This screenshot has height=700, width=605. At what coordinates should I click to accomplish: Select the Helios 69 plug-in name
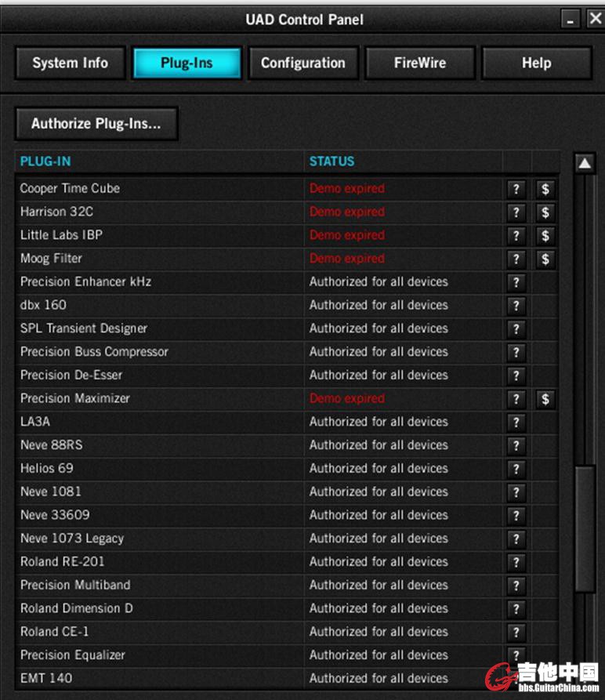[47, 468]
